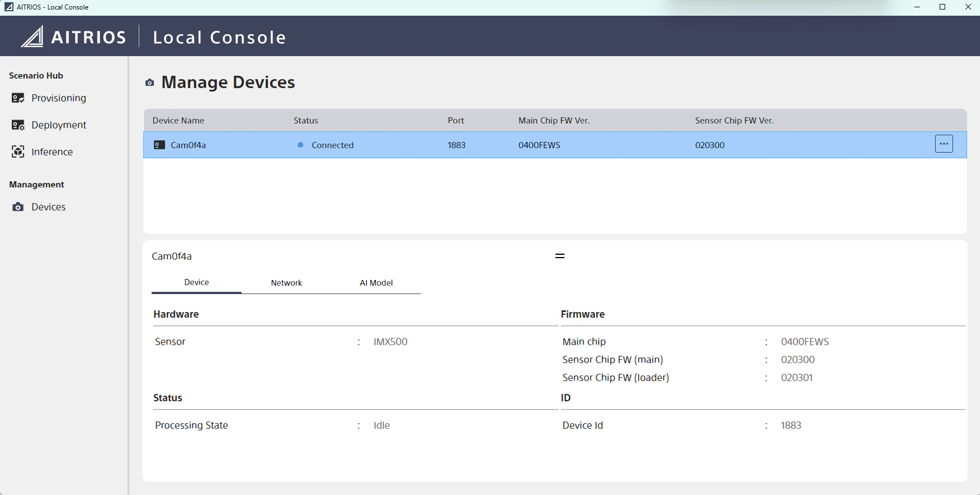Click the Sensor label under Hardware
This screenshot has width=980, height=495.
pos(170,342)
